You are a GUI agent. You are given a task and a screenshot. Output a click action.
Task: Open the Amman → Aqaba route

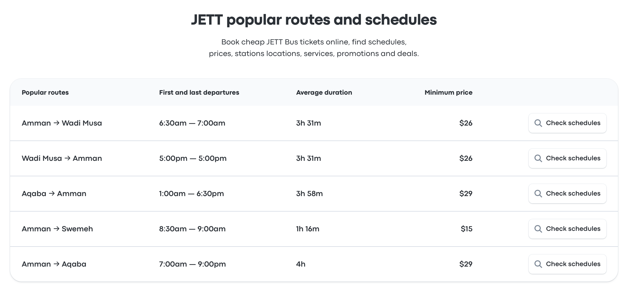[54, 264]
